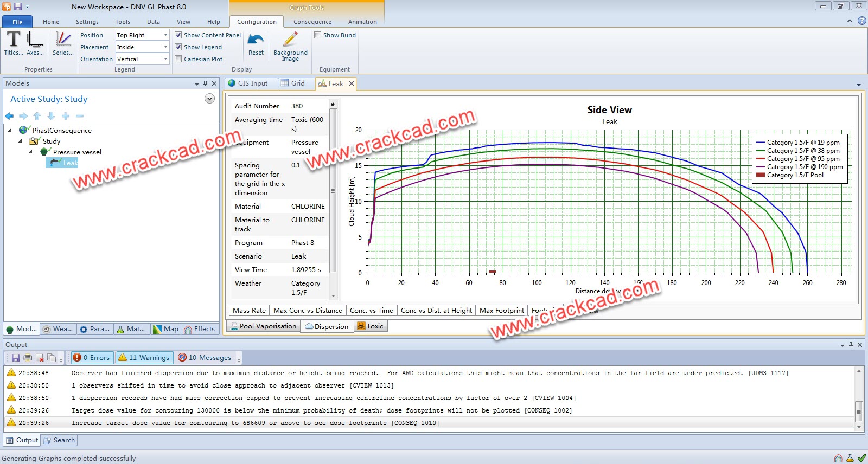Switch to the Effects panel tab
Viewport: 868px width, 464px height.
tap(200, 329)
